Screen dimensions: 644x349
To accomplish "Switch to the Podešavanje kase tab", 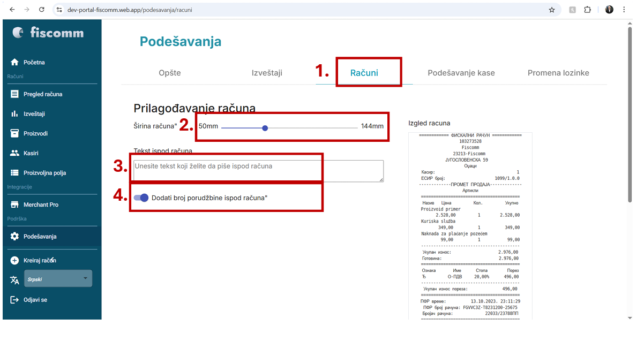I will [x=461, y=73].
